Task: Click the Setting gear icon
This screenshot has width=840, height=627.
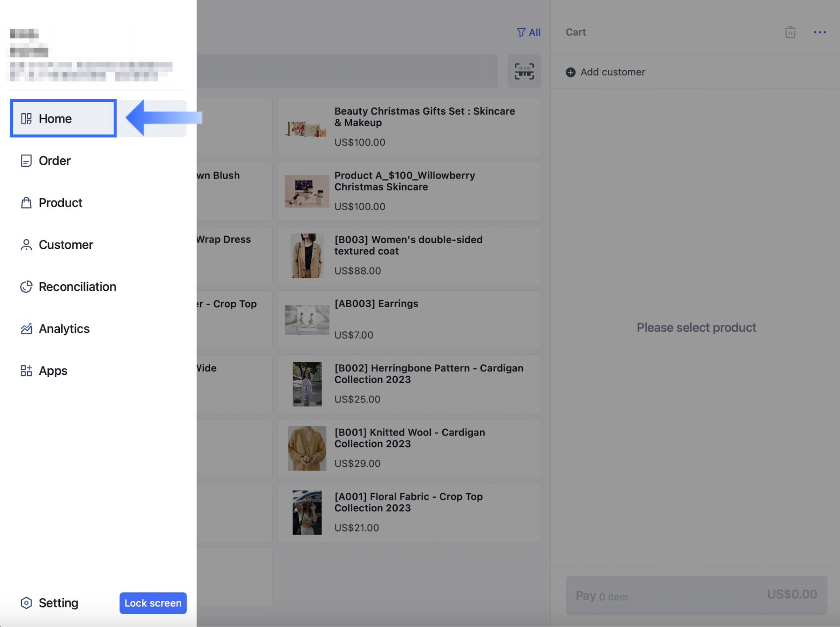Action: point(26,603)
